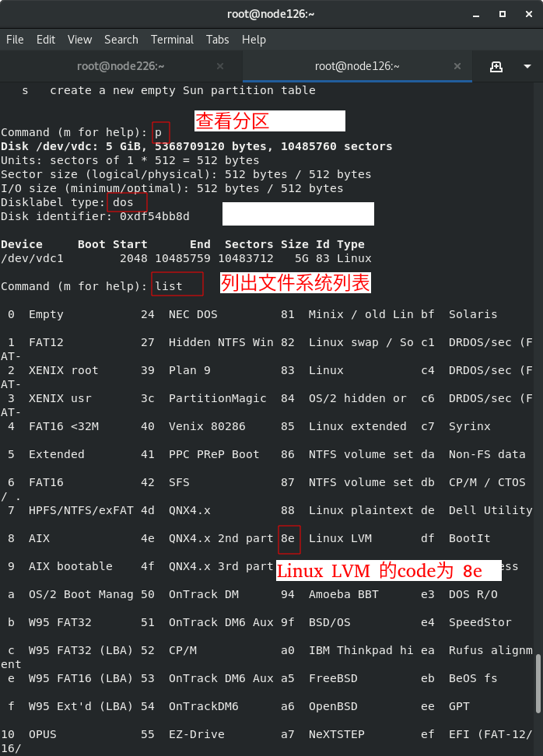This screenshot has width=543, height=756.
Task: Open the tab list dropdown arrow
Action: pos(527,67)
